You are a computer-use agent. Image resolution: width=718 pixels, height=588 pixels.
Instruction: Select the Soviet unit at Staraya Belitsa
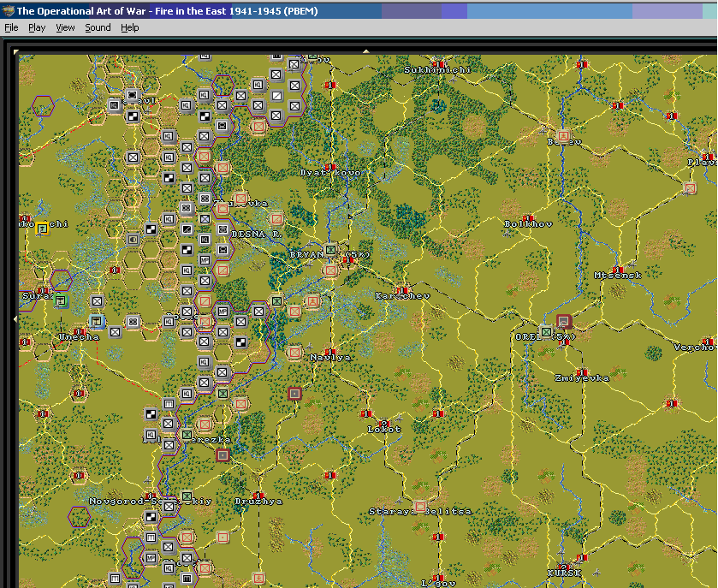[420, 507]
